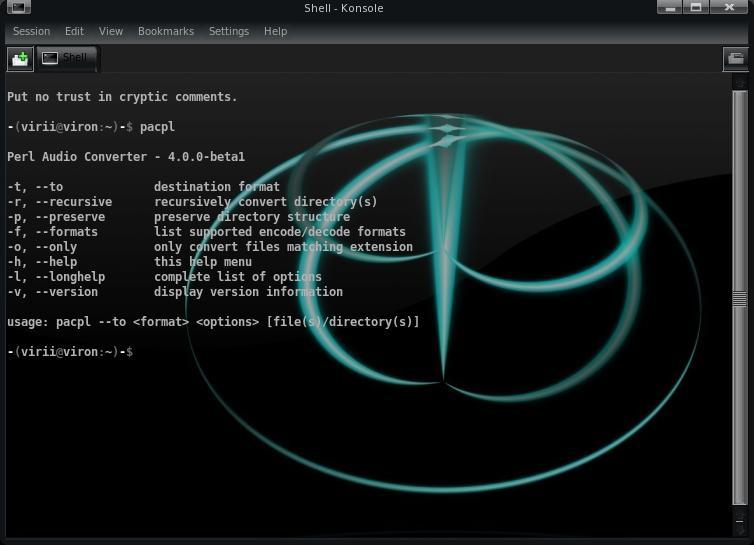The width and height of the screenshot is (754, 545).
Task: Click the 'usage: pacpl --to' line
Action: tap(214, 321)
